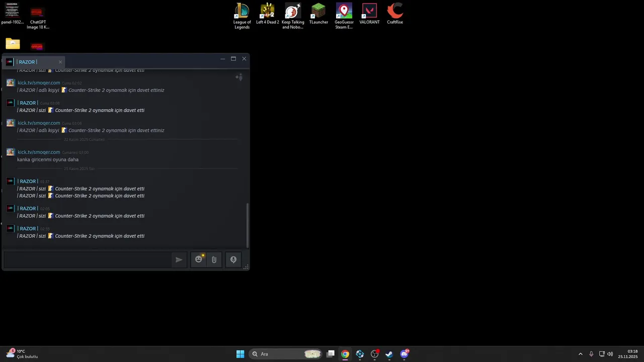Viewport: 644px width, 362px height.
Task: Click smoqer avatar beside the Cuma 02:02 message
Action: click(x=10, y=82)
